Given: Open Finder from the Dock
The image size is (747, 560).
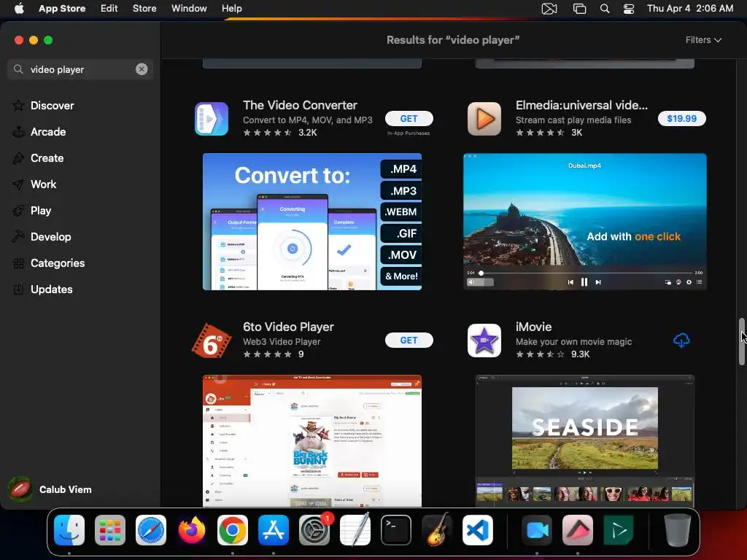Looking at the screenshot, I should 69,530.
